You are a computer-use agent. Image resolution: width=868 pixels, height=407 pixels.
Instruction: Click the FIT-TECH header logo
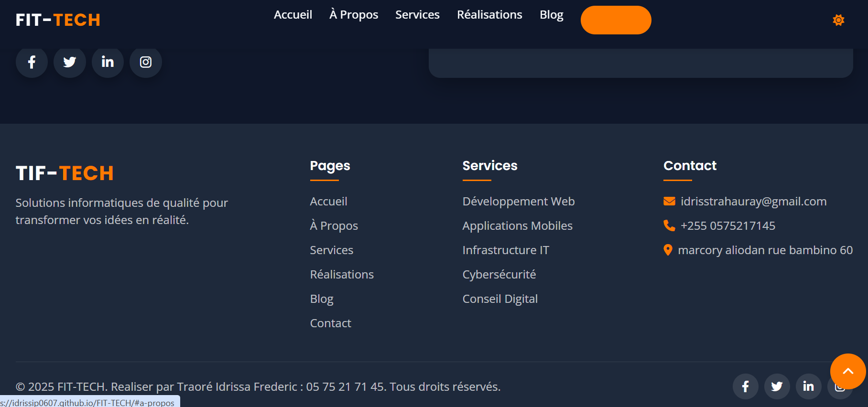coord(58,20)
